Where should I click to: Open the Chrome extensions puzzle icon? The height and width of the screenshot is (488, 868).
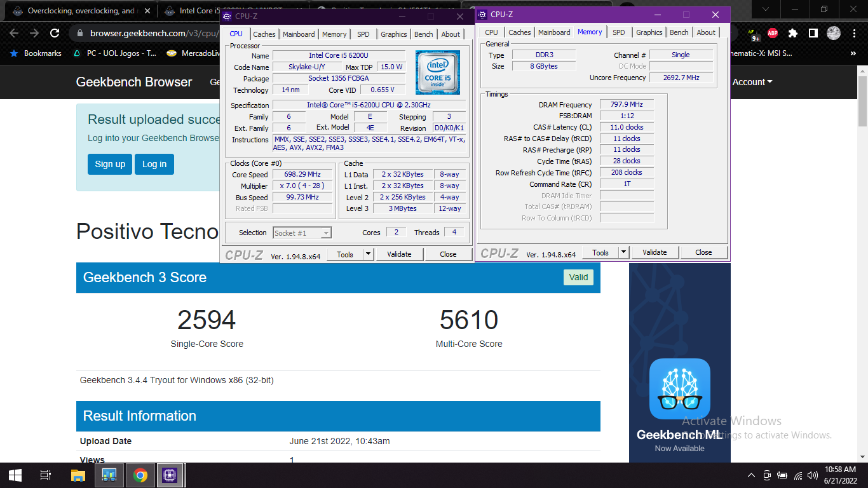point(792,33)
